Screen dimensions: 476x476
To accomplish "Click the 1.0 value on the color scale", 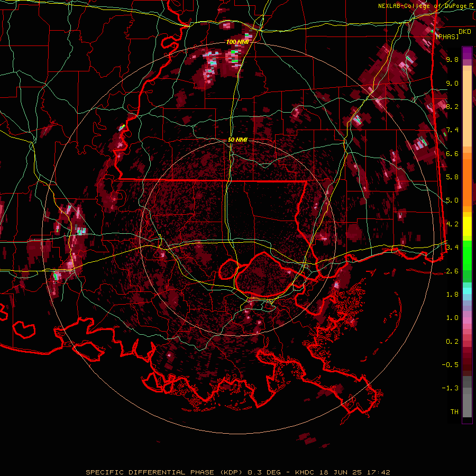I will click(452, 318).
